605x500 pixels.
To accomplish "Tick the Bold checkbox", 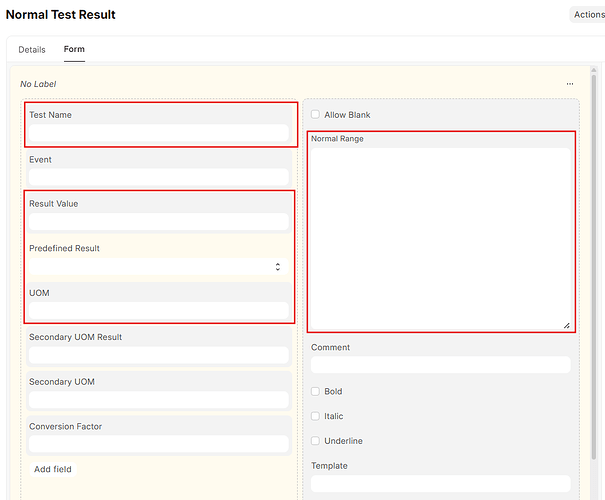I will [316, 392].
